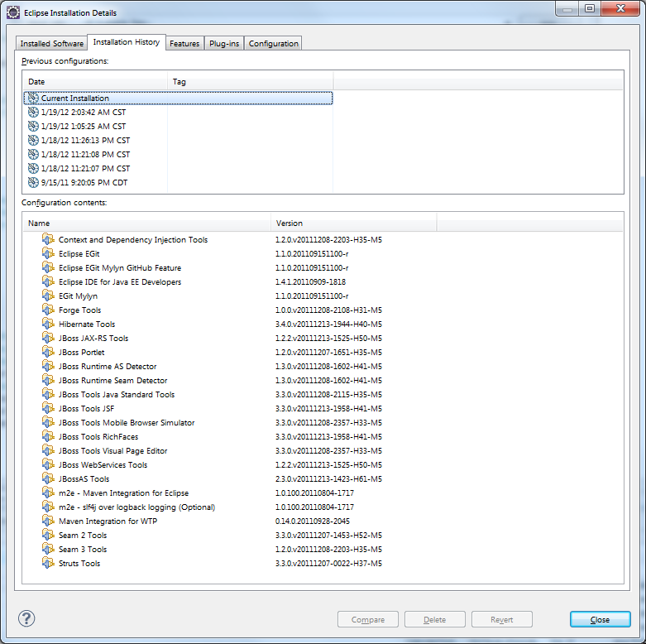The height and width of the screenshot is (644, 646).
Task: Click the Forge Tools feature icon
Action: coord(48,310)
